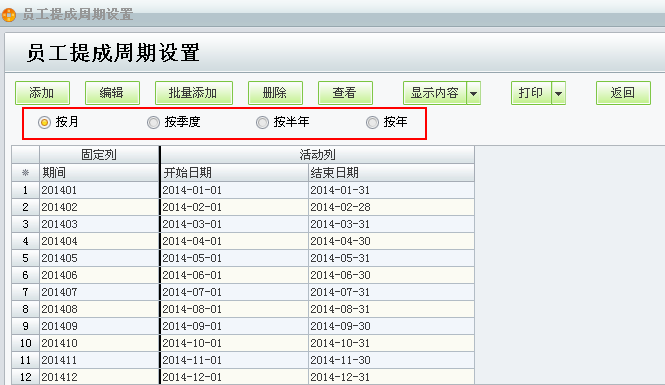Screen dimensions: 665x385
Task: Select the 按半年 radio option
Action: 262,123
